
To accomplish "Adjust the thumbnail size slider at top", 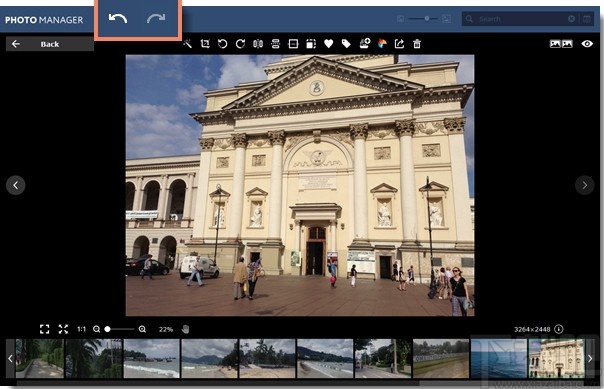I will coord(423,18).
